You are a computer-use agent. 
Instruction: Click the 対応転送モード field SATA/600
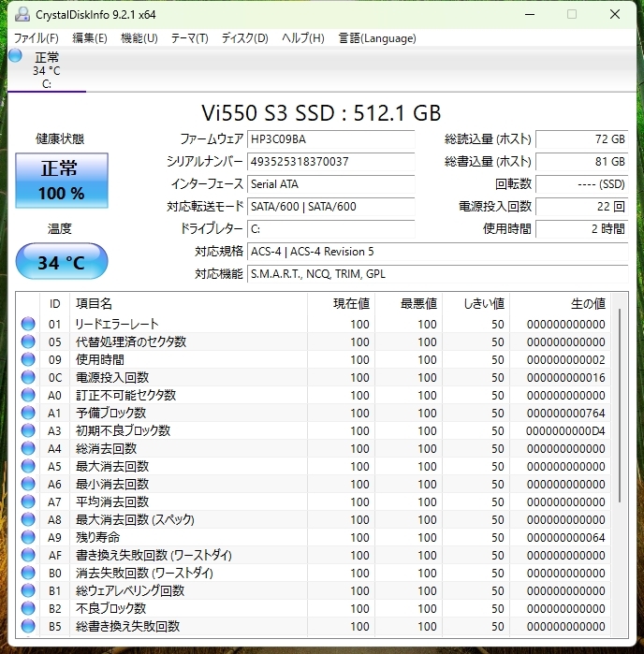pyautogui.click(x=331, y=207)
